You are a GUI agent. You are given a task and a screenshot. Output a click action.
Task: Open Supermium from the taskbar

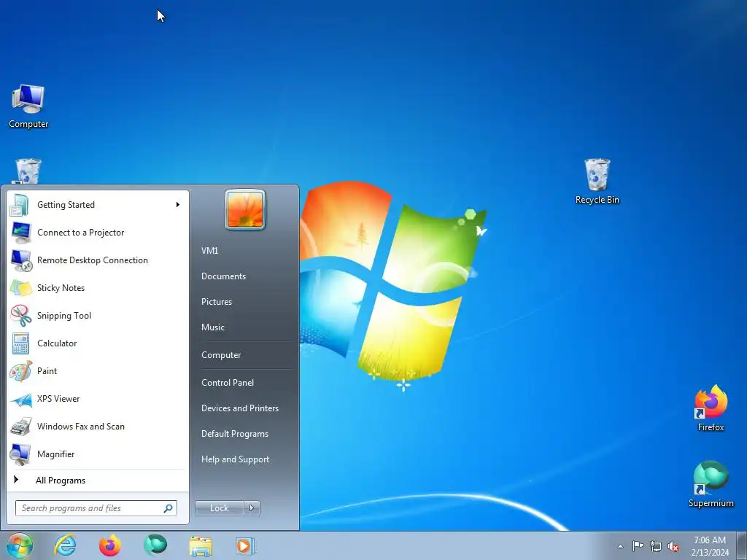[x=155, y=545]
